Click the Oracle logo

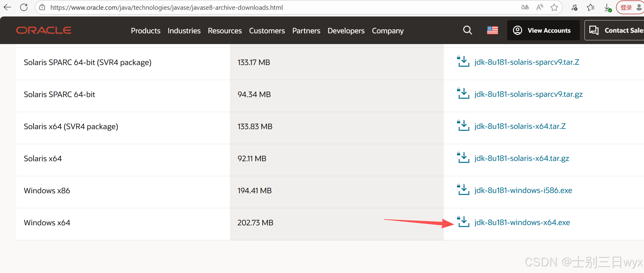pyautogui.click(x=44, y=30)
